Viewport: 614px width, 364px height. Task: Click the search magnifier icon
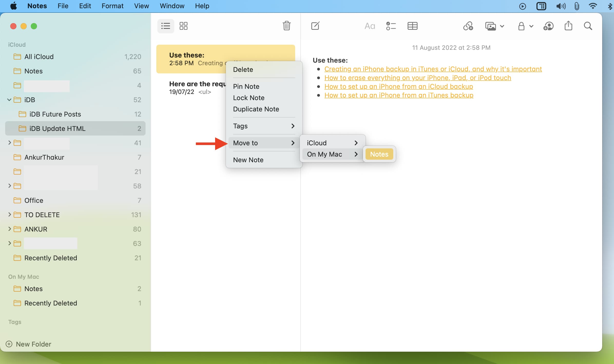(588, 26)
